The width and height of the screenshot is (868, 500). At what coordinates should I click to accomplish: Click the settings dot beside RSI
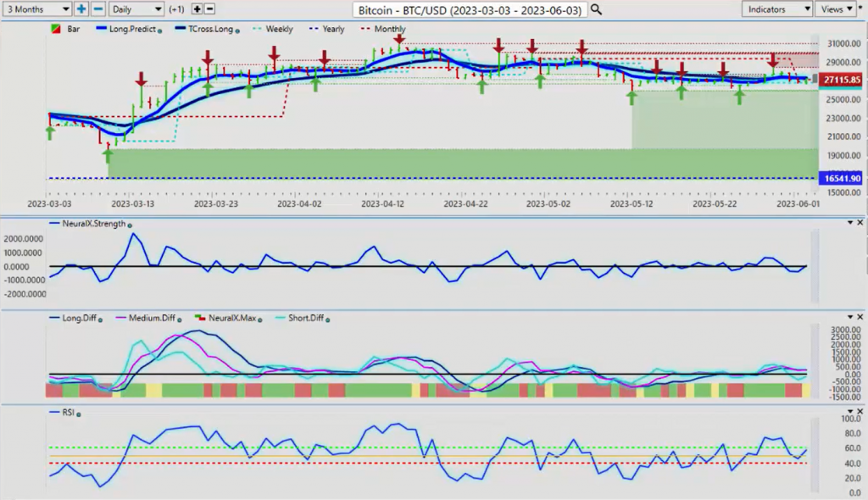tap(79, 414)
